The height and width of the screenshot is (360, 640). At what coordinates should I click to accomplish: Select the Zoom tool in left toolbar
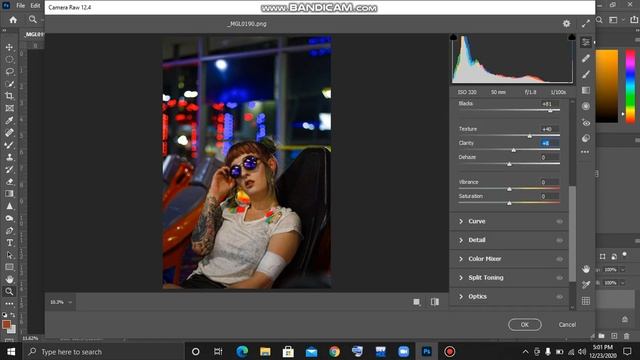click(x=9, y=291)
